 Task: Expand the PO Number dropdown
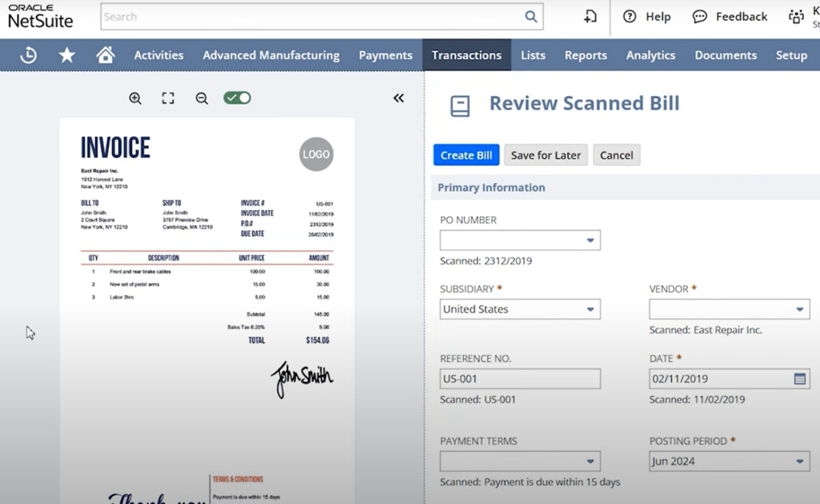coord(590,240)
